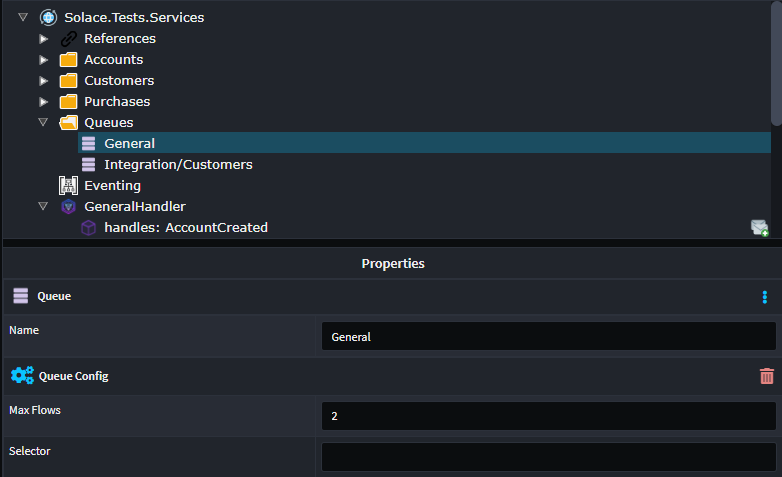This screenshot has height=477, width=782.
Task: Click the Accounts folder icon
Action: coord(68,59)
